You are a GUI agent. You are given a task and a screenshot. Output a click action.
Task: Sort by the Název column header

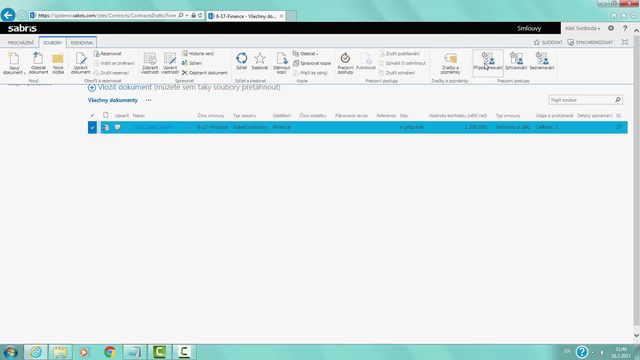pos(139,116)
